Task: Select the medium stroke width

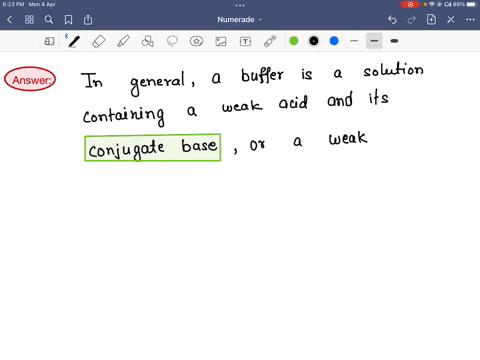Action: click(x=374, y=41)
